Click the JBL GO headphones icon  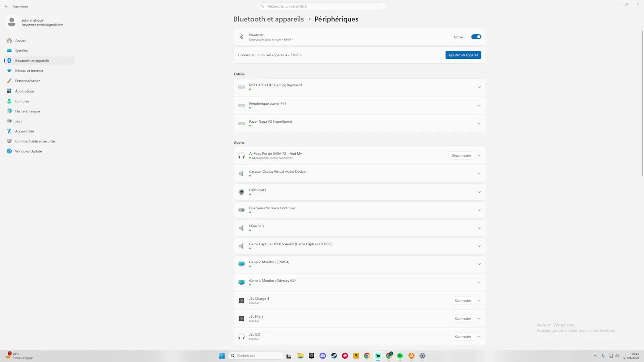pos(242,337)
